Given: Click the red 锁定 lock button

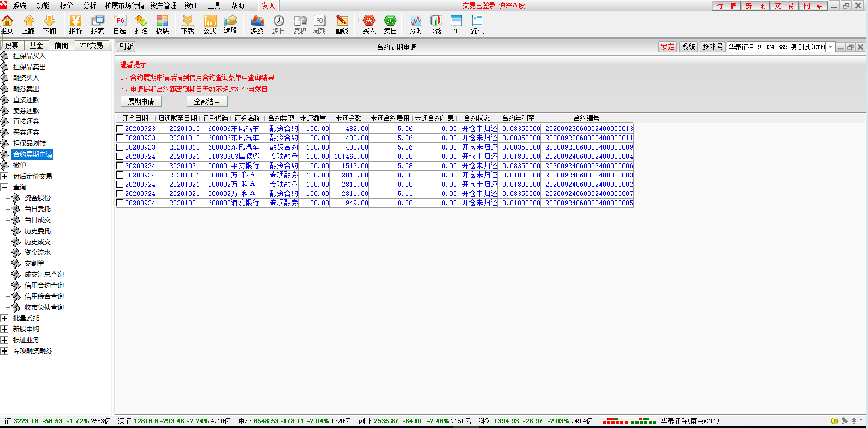Looking at the screenshot, I should pos(668,47).
